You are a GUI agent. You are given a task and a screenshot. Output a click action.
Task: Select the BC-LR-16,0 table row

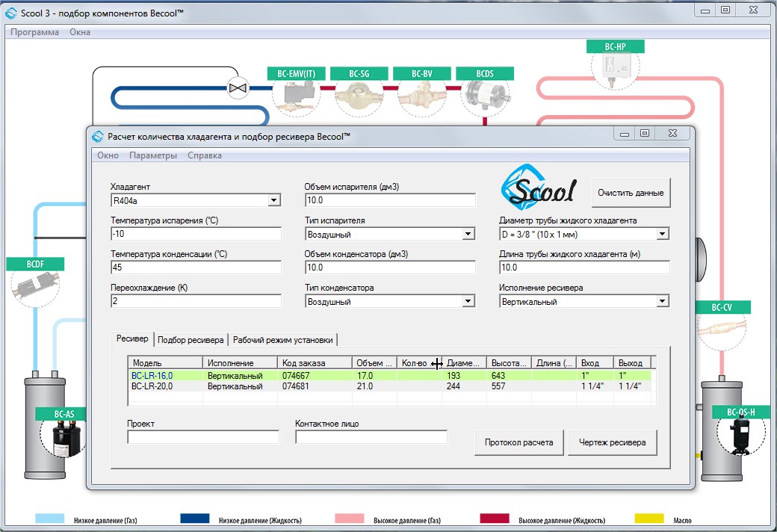click(x=389, y=375)
